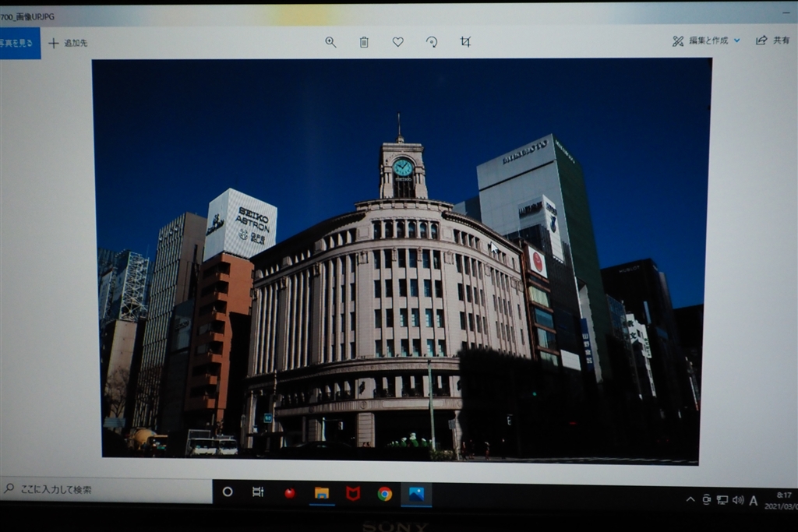Viewport: 798px width, 532px height.
Task: Click the volume speaker tray icon
Action: (x=738, y=500)
